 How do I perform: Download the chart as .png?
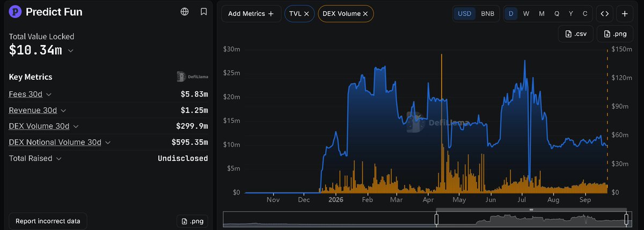point(615,34)
